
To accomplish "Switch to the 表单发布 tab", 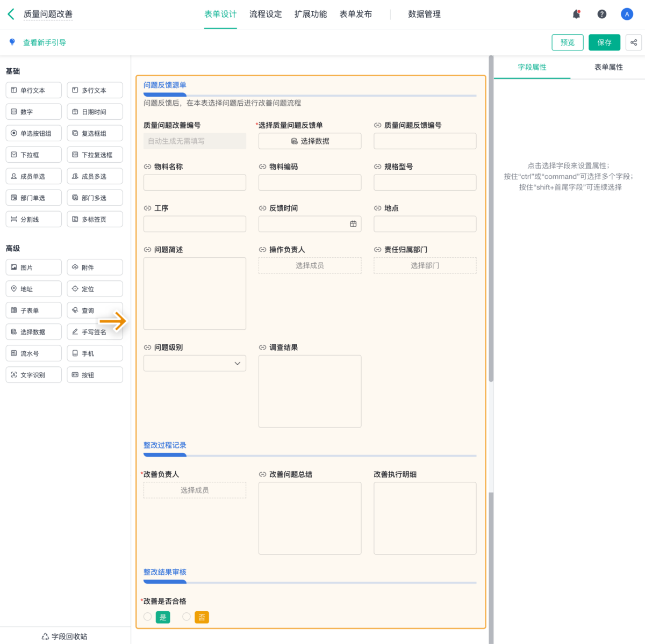I will point(356,14).
